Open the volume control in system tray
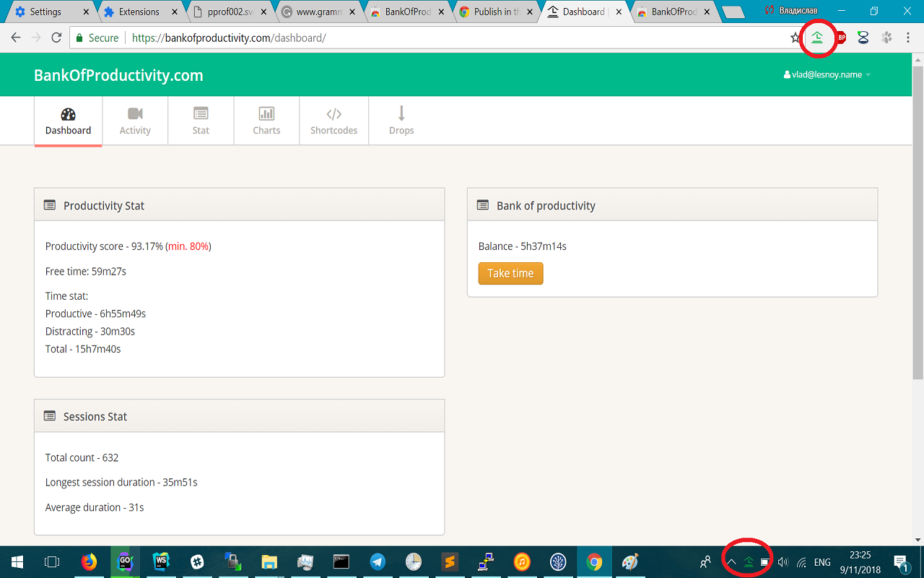 [x=783, y=562]
